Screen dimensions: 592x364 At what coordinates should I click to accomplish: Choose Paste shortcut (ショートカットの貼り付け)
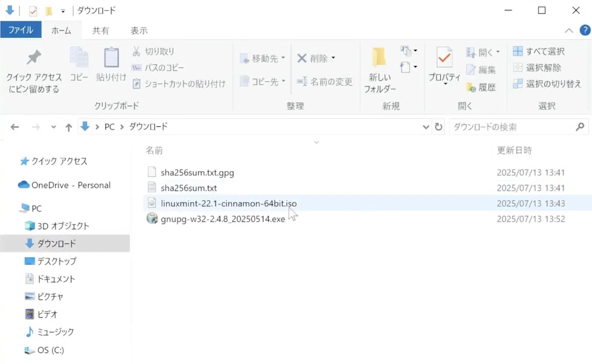click(x=179, y=84)
